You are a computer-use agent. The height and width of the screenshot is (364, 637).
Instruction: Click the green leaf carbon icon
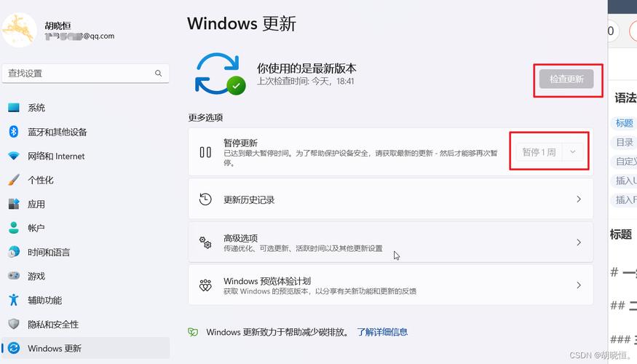pyautogui.click(x=193, y=332)
